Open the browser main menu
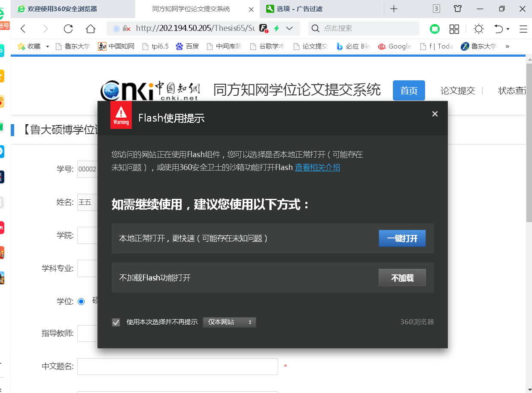532x393 pixels. (x=523, y=29)
